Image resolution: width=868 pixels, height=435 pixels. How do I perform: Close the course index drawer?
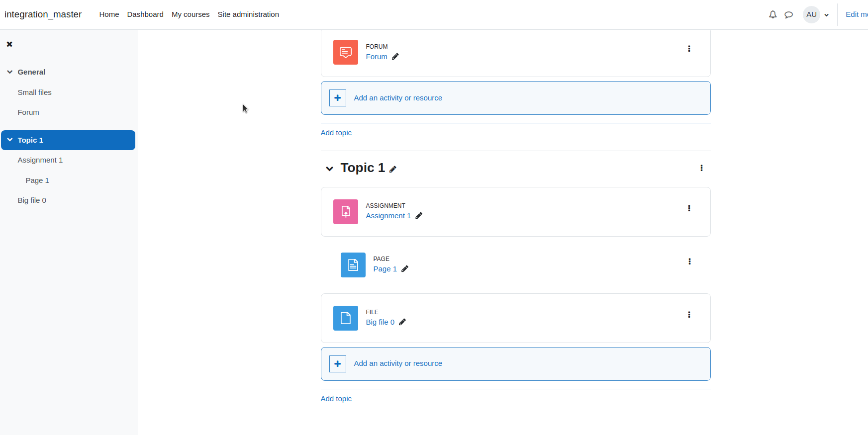[x=9, y=44]
